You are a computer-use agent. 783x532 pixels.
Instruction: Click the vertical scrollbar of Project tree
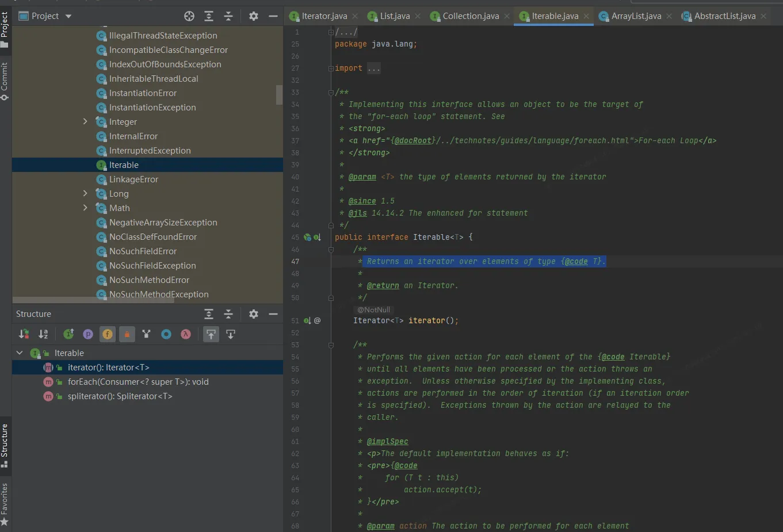coord(280,95)
